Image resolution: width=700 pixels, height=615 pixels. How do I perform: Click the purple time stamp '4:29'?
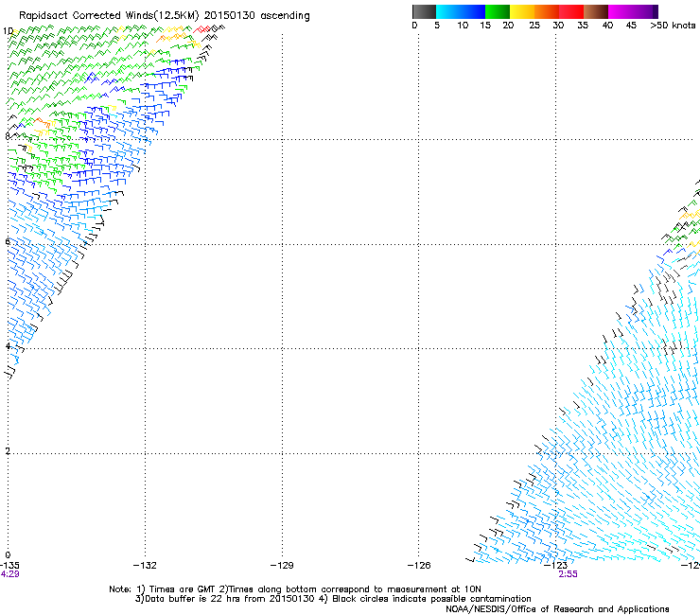(x=9, y=574)
